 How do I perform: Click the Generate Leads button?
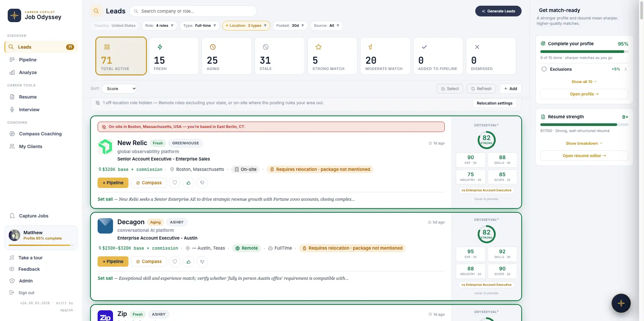(498, 11)
